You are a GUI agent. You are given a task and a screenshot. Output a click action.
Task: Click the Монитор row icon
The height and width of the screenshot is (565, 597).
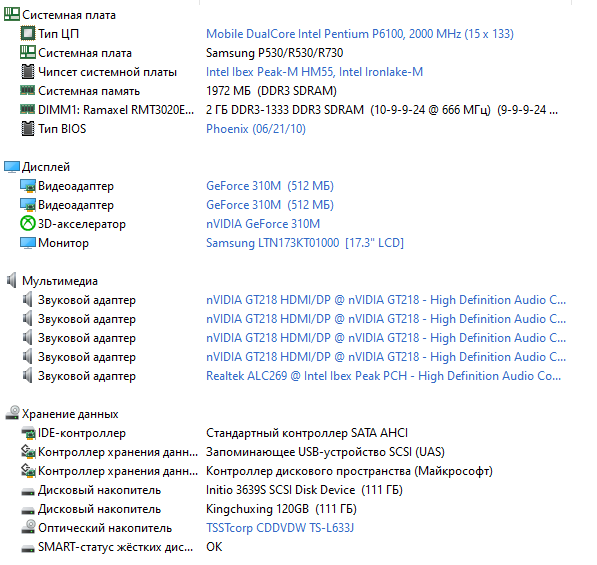coord(27,243)
